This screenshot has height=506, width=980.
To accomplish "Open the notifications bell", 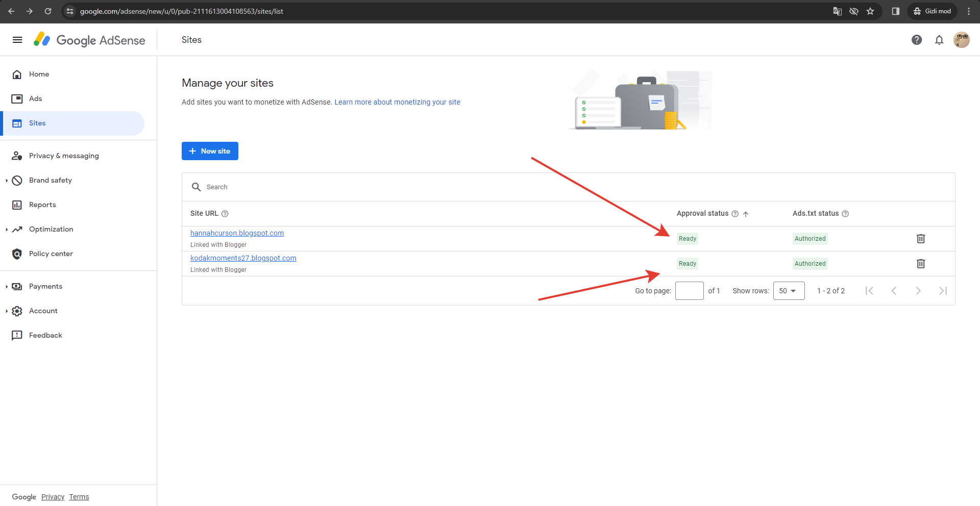I will pos(939,40).
